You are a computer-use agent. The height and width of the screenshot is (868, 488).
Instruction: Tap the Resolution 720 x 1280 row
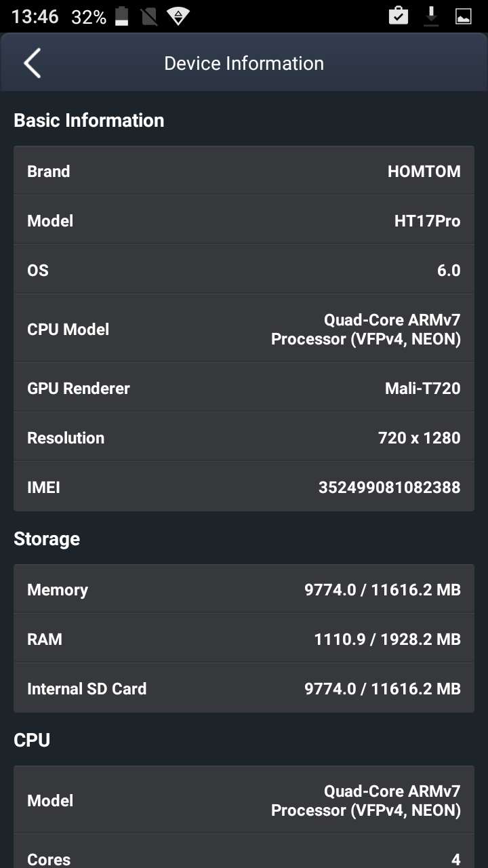click(x=244, y=437)
